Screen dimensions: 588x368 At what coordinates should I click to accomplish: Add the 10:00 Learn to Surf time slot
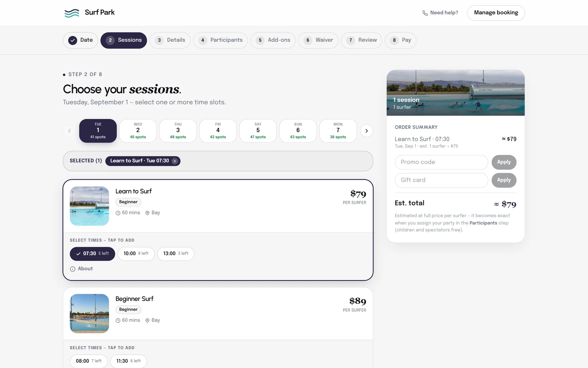tap(136, 253)
